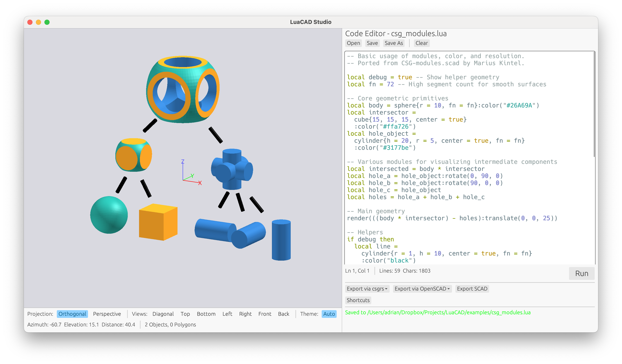Save the current csg_modules.lua file
Screen dimensions: 622x364
(x=372, y=43)
